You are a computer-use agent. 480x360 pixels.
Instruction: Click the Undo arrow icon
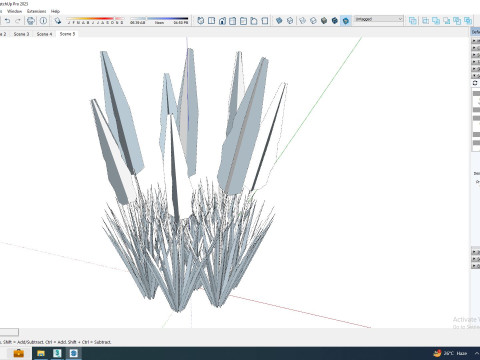click(7, 21)
